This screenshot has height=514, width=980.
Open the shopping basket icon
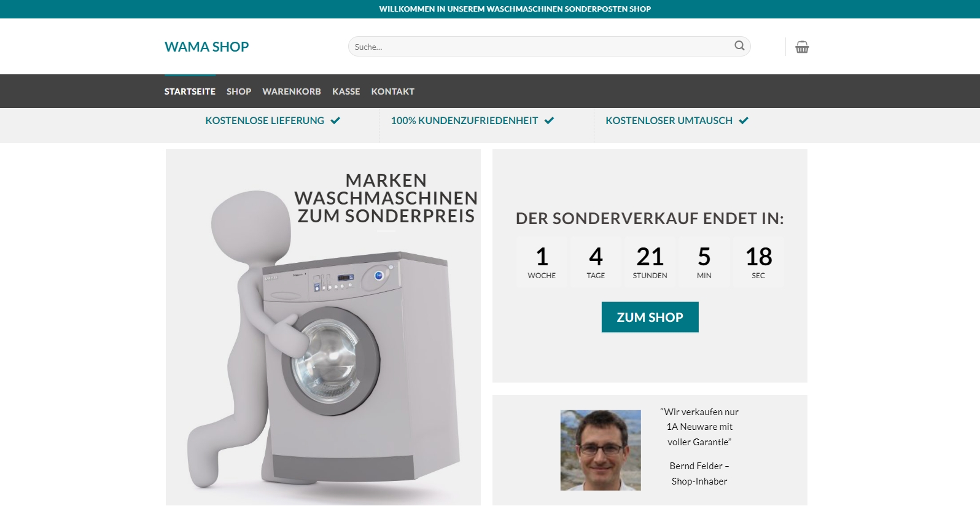tap(802, 47)
